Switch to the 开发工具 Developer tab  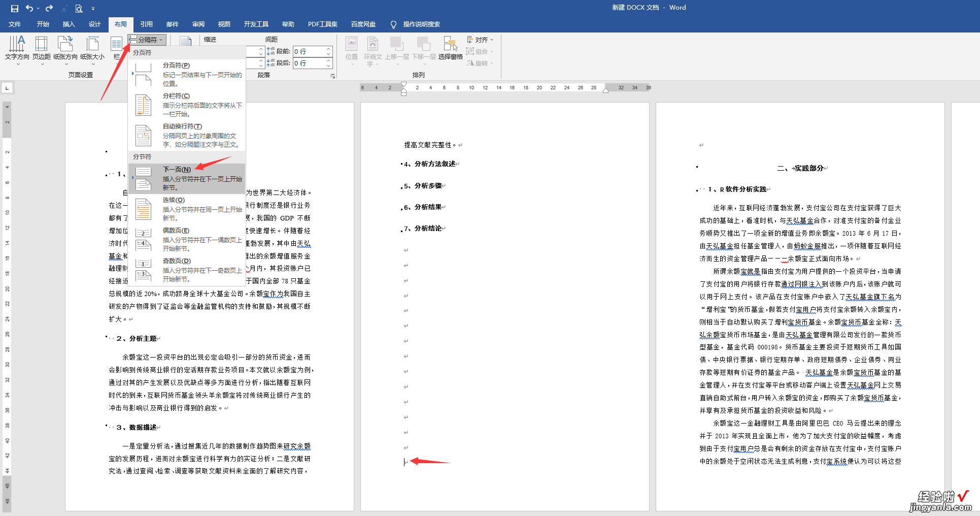[x=256, y=24]
